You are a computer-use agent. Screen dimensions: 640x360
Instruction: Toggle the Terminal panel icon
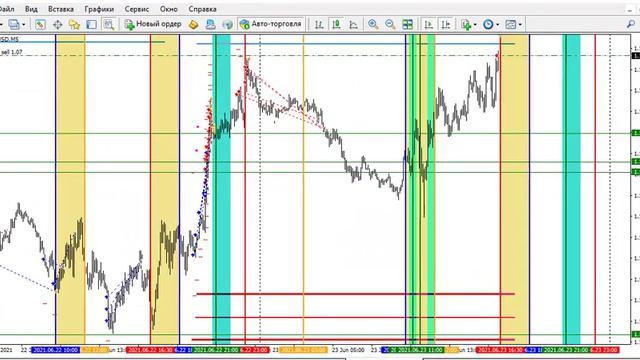click(91, 24)
